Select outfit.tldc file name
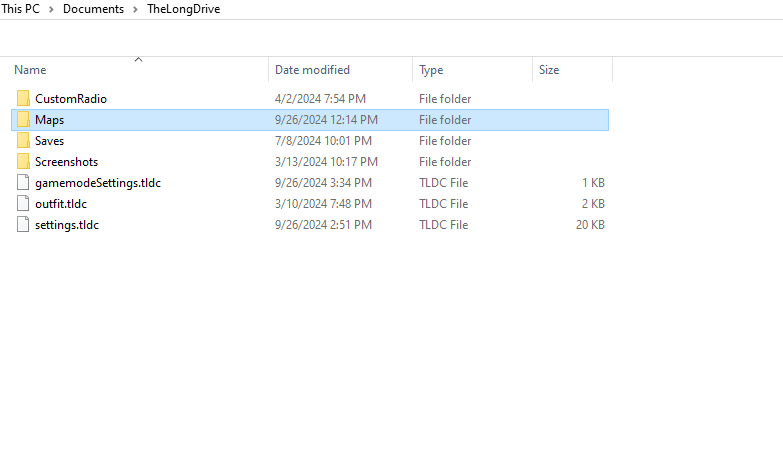 point(61,204)
